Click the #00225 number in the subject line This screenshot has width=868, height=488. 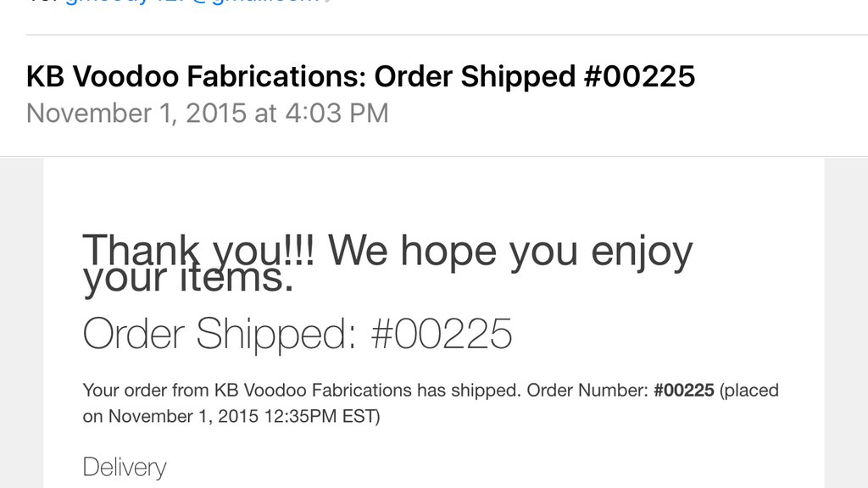639,76
